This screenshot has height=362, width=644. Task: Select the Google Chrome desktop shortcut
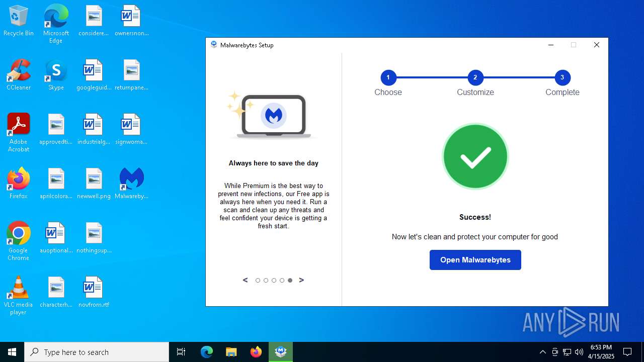coord(19,241)
